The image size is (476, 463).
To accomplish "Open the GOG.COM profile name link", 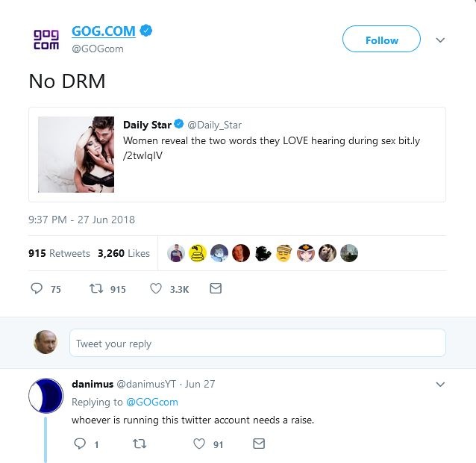I will click(104, 31).
